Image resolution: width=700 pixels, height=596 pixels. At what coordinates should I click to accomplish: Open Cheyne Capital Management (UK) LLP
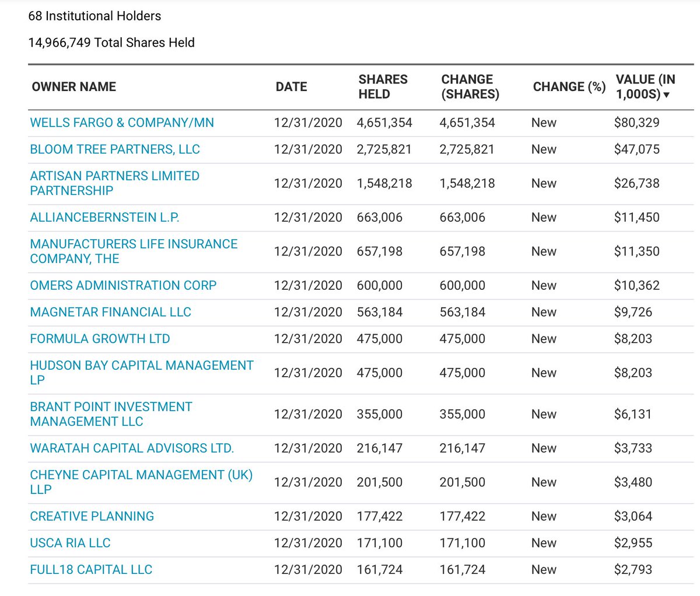141,482
